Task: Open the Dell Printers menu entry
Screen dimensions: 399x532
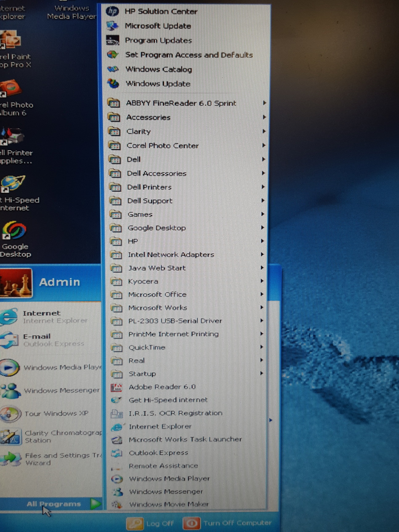Action: coord(187,187)
